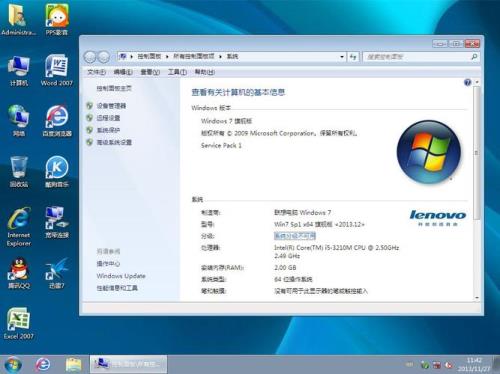Screen dimensions: 500x374
Task: Select the 宽带连接 desktop shortcut
Action: (x=57, y=222)
